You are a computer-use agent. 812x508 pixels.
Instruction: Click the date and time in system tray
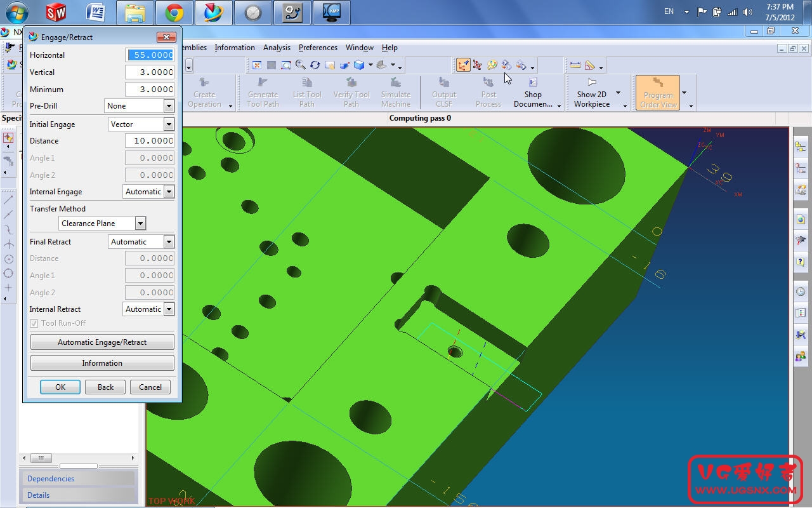pos(780,12)
